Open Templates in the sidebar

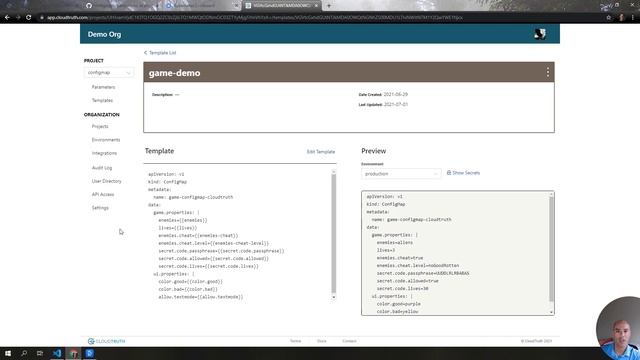(x=102, y=100)
